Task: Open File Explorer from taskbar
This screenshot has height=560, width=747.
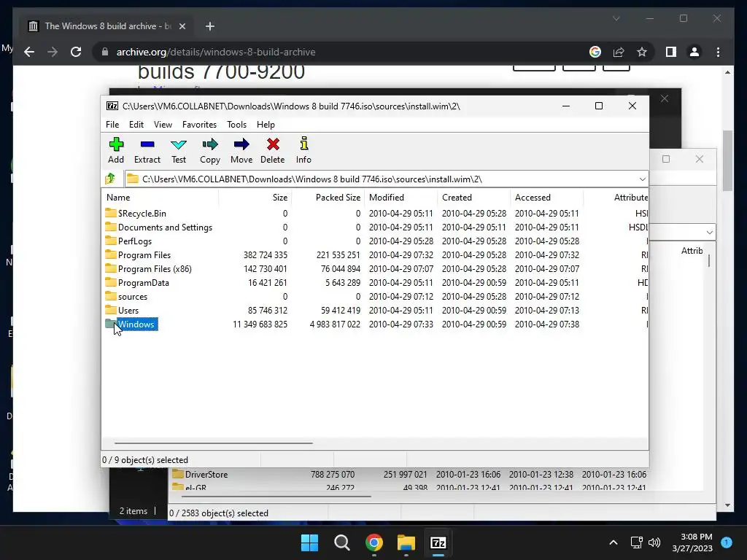Action: tap(406, 542)
